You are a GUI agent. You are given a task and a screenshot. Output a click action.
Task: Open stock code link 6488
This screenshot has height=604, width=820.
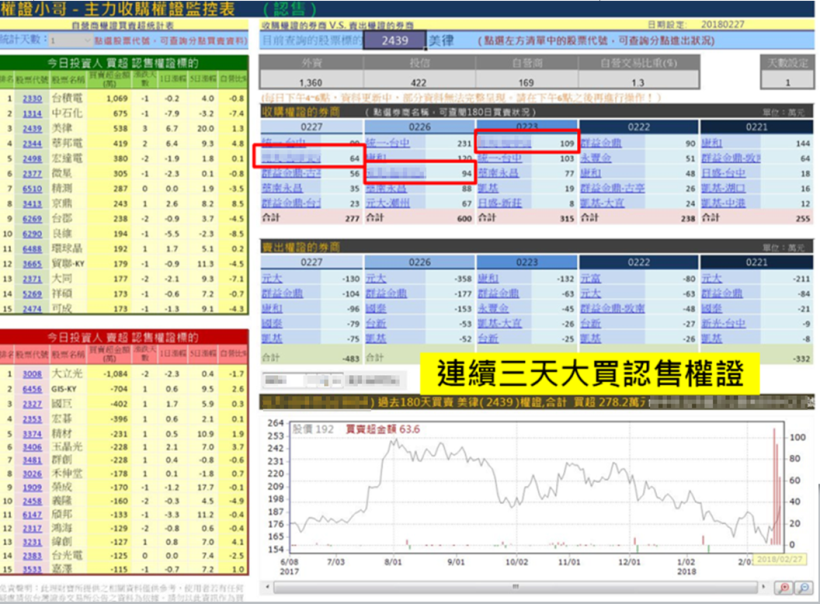(x=32, y=249)
